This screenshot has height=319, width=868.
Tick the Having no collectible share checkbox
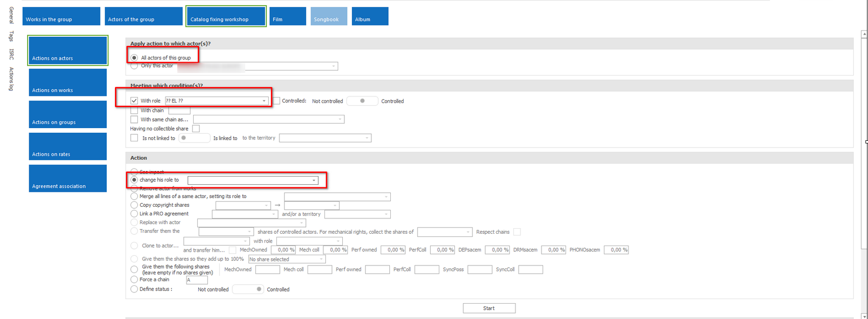click(x=196, y=129)
